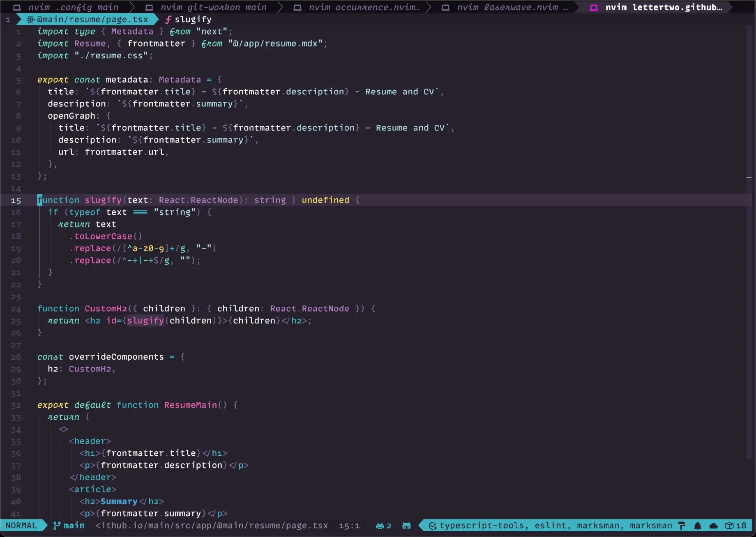This screenshot has width=756, height=537.
Task: Click laptop icon on the laserwave.nvim tab
Action: click(445, 7)
